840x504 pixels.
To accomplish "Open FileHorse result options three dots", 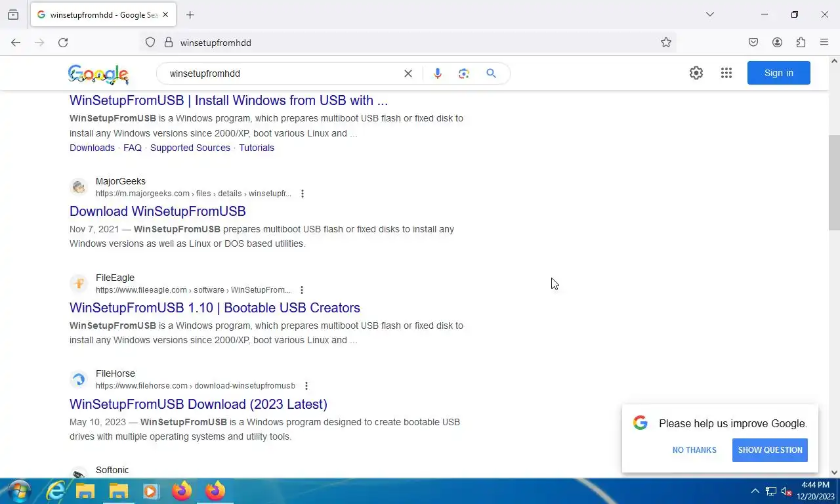I will (306, 386).
